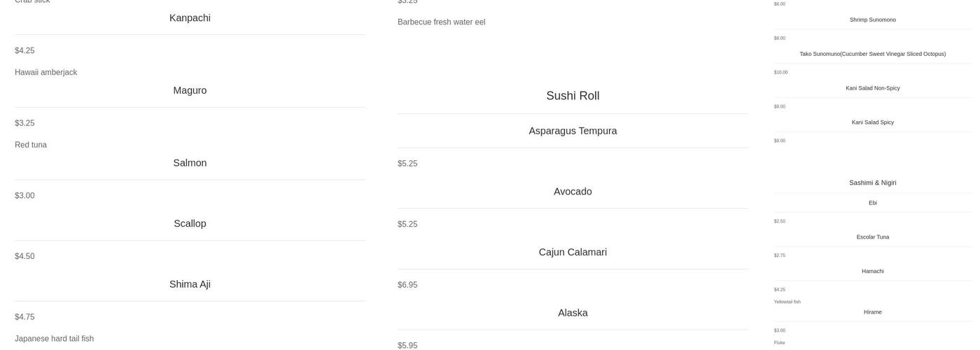Choose the Avocado roll item
The width and height of the screenshot is (980, 350).
[573, 192]
